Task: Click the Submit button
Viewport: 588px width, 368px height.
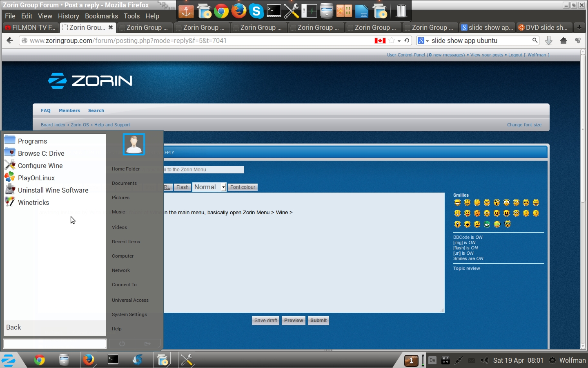Action: point(318,321)
